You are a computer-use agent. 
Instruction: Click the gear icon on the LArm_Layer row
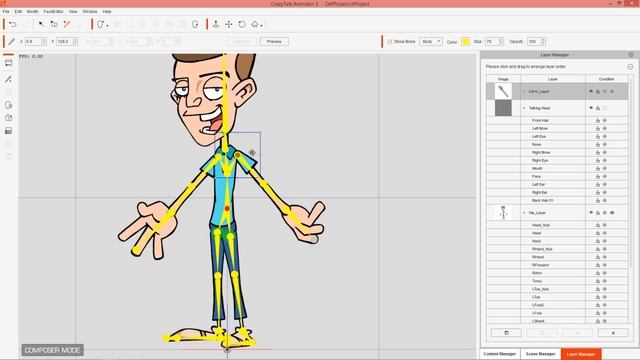[612, 91]
